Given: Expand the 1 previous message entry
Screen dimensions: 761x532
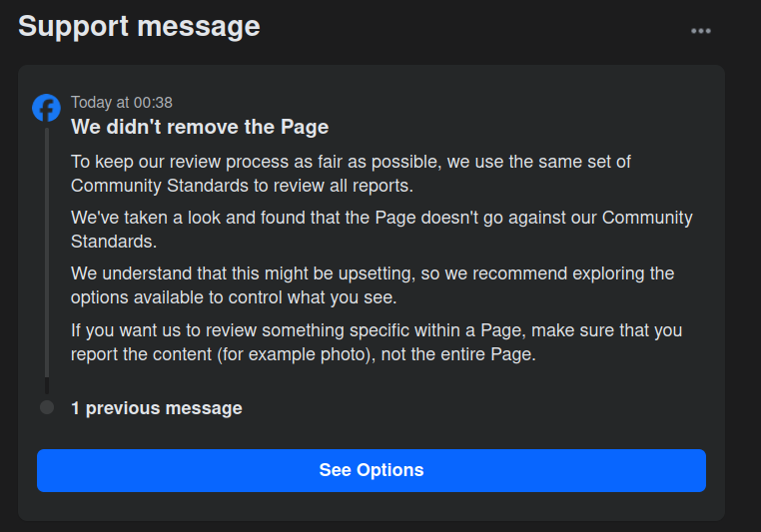Looking at the screenshot, I should tap(156, 408).
